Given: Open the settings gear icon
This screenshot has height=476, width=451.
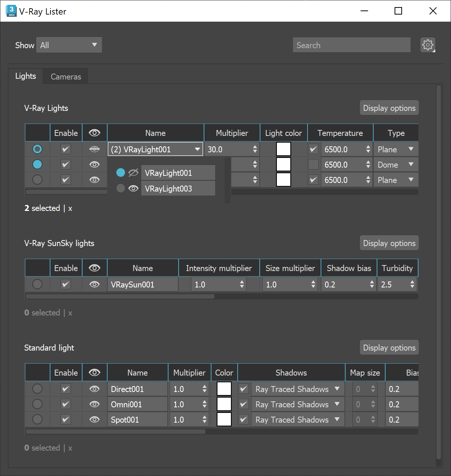Looking at the screenshot, I should coord(427,45).
